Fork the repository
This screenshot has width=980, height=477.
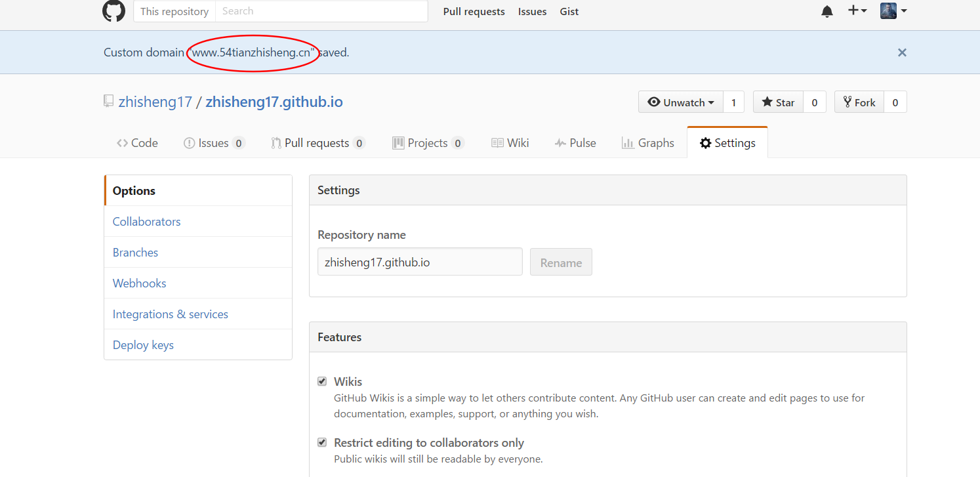click(859, 102)
